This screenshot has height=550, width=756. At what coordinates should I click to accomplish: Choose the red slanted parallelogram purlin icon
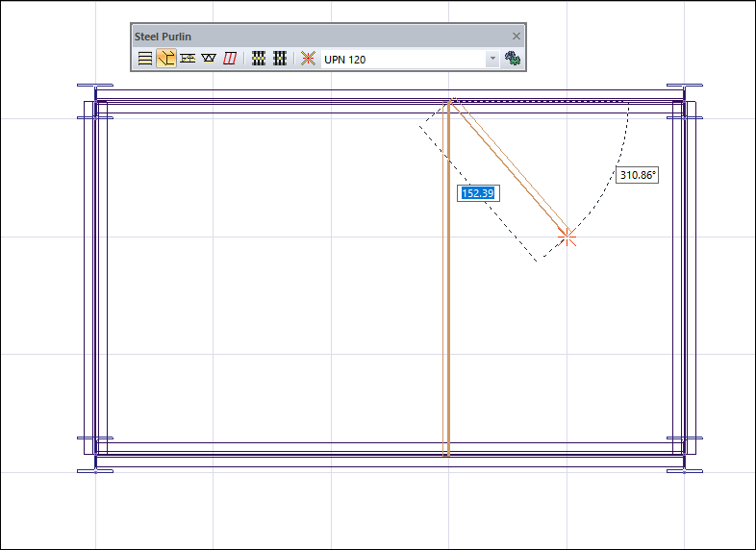[x=230, y=59]
